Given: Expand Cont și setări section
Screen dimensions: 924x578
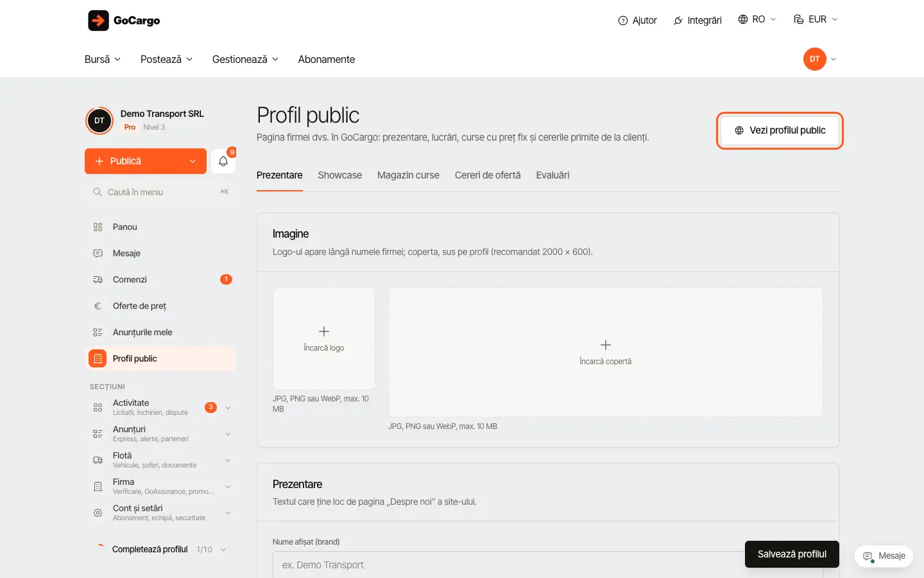Looking at the screenshot, I should click(x=160, y=512).
